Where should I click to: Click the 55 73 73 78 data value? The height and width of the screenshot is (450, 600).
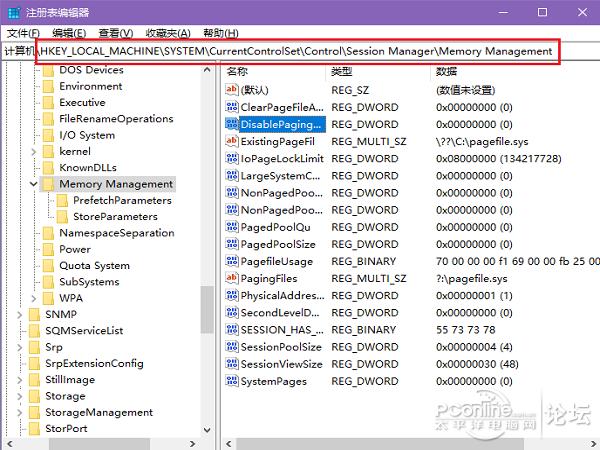[x=466, y=330]
